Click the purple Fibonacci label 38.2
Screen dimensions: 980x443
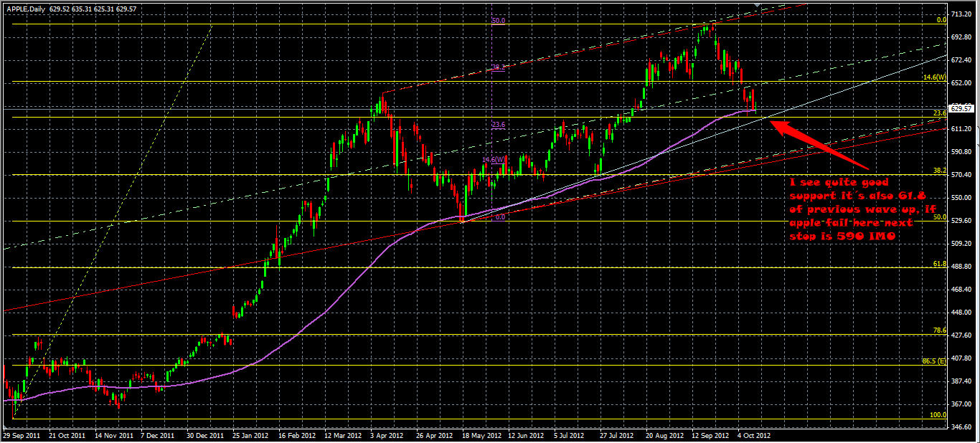click(499, 68)
